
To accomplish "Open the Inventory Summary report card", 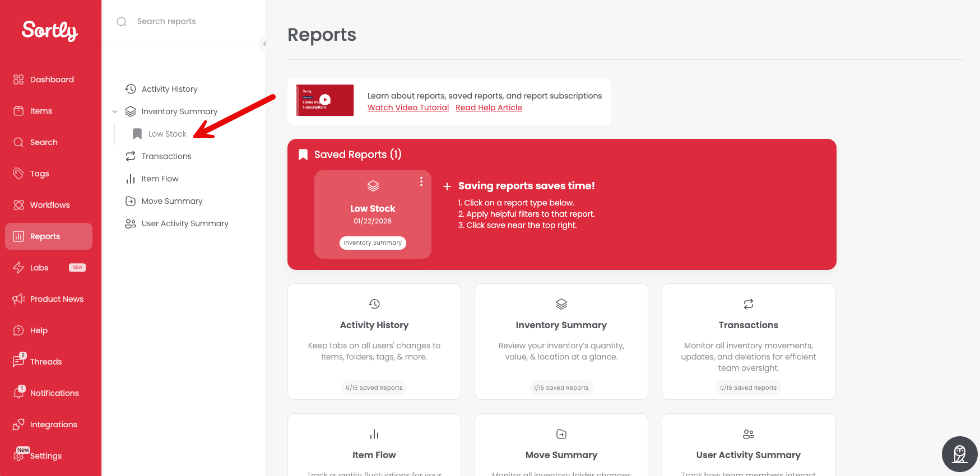I will pos(561,342).
